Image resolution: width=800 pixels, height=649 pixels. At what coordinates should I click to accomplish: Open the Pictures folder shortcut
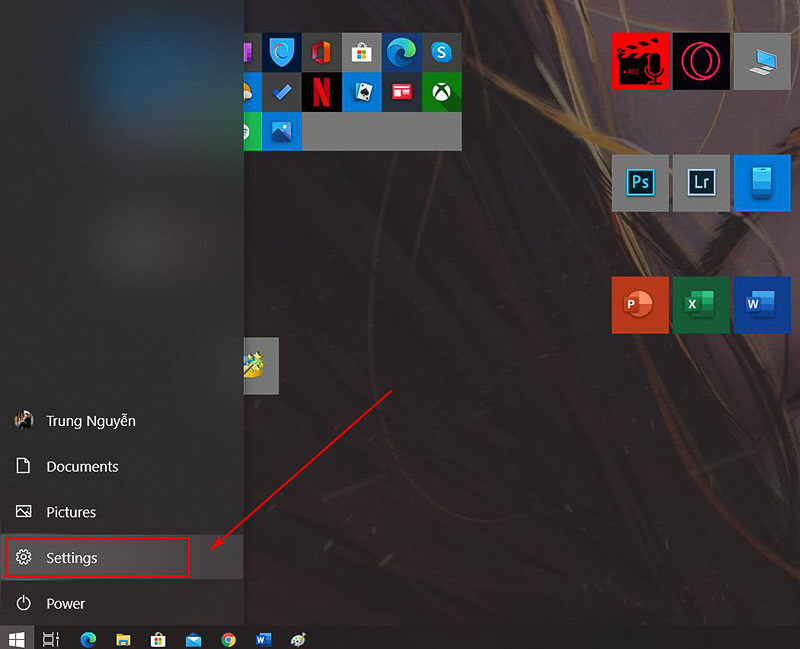click(x=71, y=512)
